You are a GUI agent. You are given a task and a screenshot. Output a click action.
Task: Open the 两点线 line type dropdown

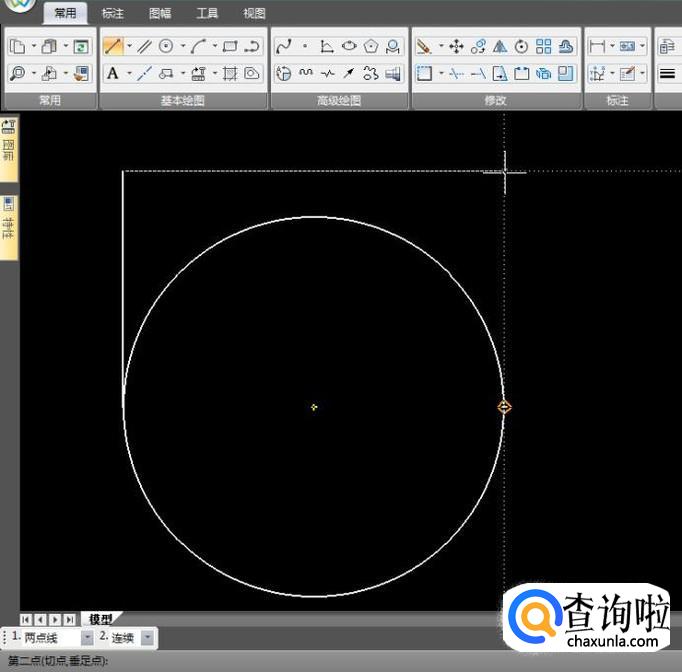(87, 638)
